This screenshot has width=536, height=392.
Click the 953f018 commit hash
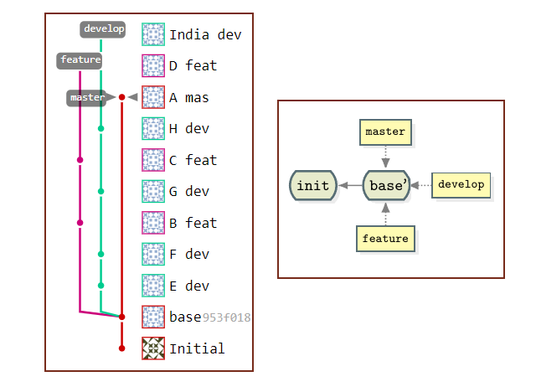click(227, 317)
